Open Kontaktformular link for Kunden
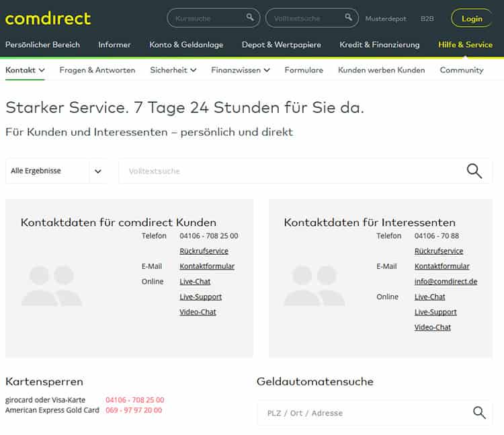The height and width of the screenshot is (435, 504). 207,266
